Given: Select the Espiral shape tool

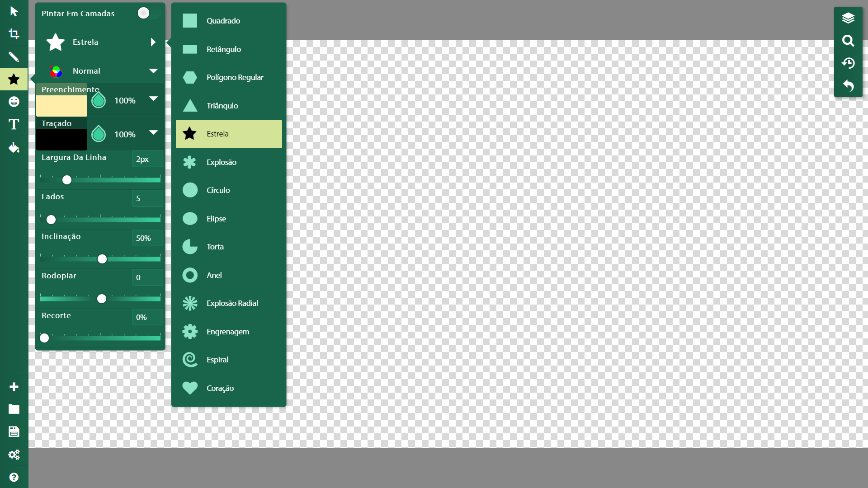Looking at the screenshot, I should pyautogui.click(x=228, y=359).
